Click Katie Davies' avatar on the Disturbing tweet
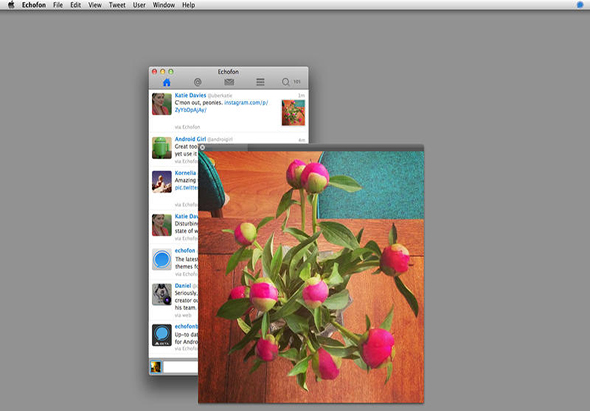The image size is (590, 411). pos(162,225)
